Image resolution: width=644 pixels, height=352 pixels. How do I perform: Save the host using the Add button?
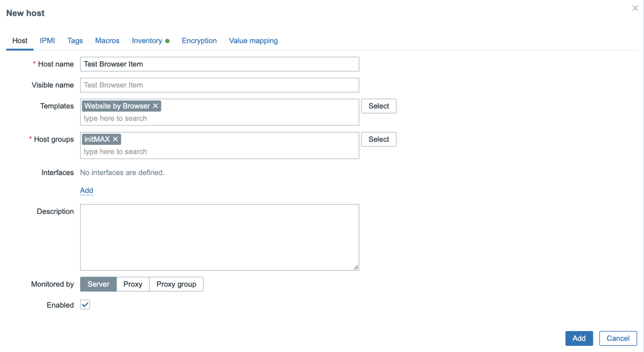coord(579,338)
